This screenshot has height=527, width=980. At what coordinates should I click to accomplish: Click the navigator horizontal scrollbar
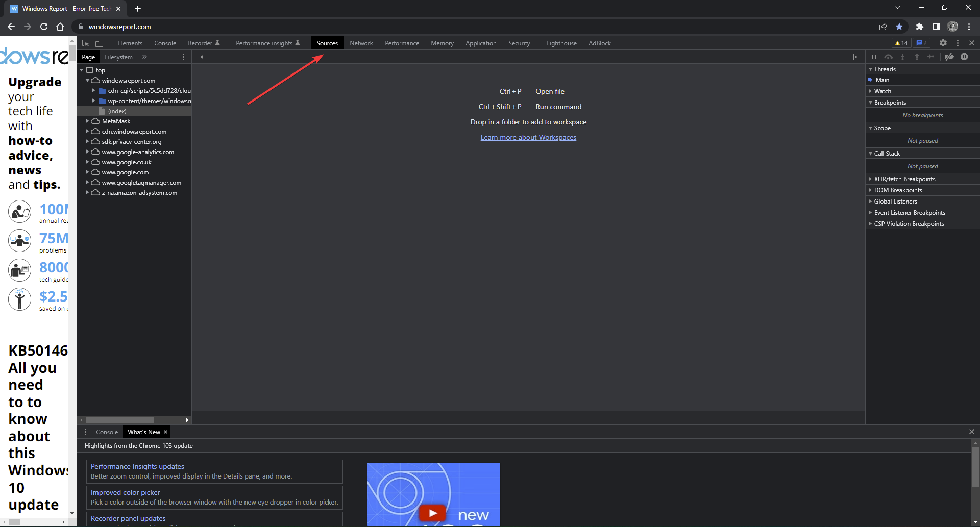pos(119,420)
